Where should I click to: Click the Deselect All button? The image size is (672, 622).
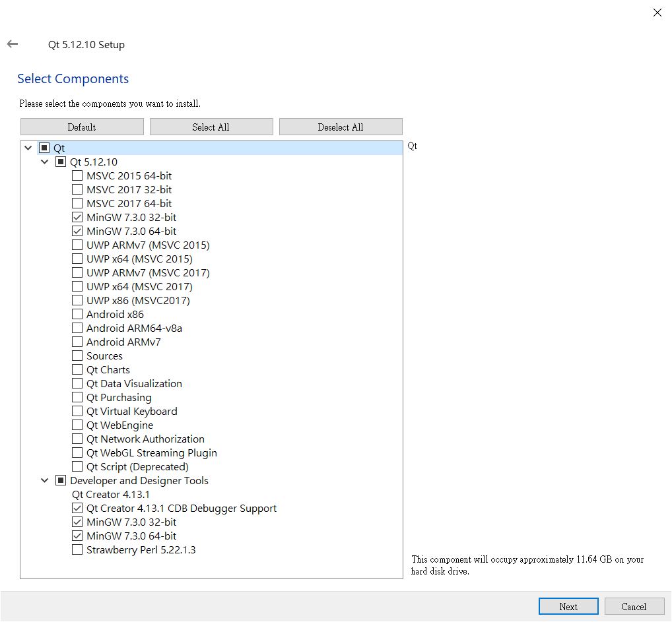pos(341,127)
